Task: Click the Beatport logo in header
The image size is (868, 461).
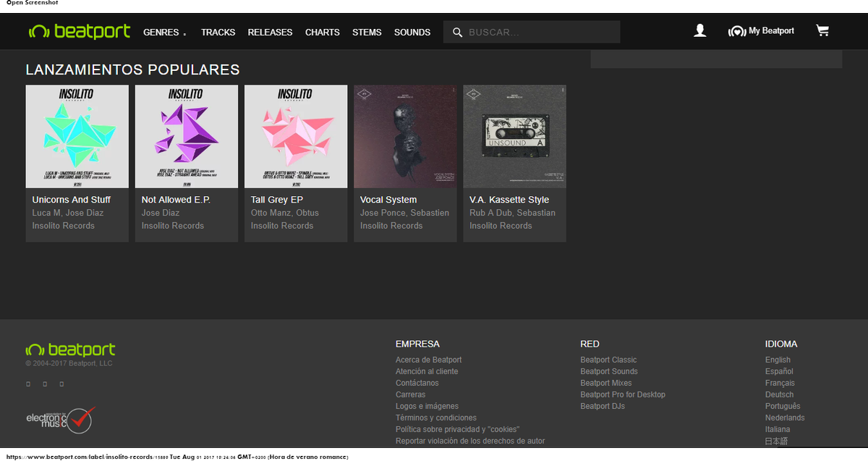Action: [80, 31]
